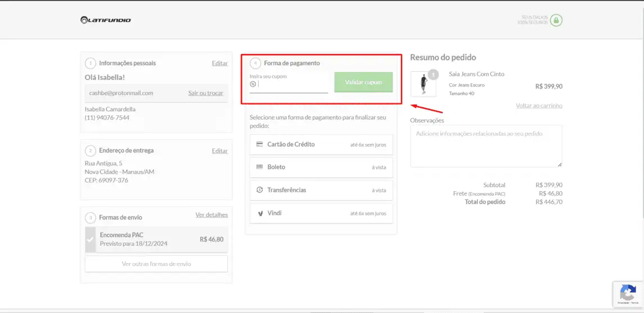Choose Cartão de Crédito payment method
The height and width of the screenshot is (313, 644).
(321, 144)
